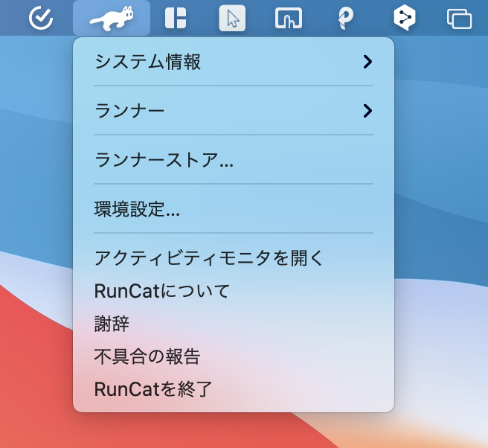Click the window layout panels menu bar icon
Viewport: 488px width, 448px height.
[176, 19]
